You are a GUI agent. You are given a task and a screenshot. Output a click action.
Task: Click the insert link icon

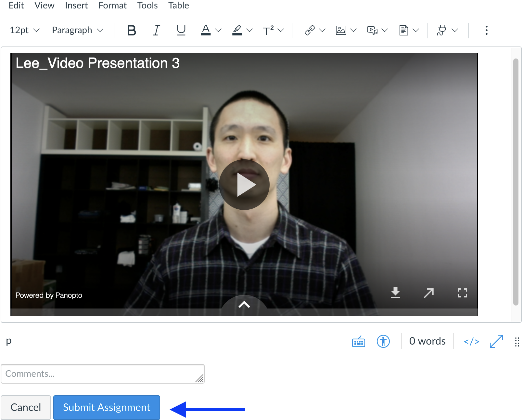(x=310, y=30)
